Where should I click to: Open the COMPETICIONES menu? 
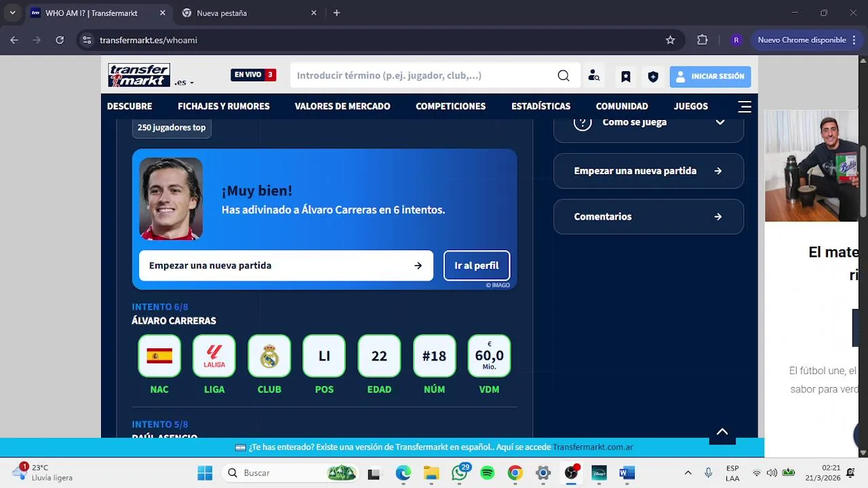pos(450,106)
